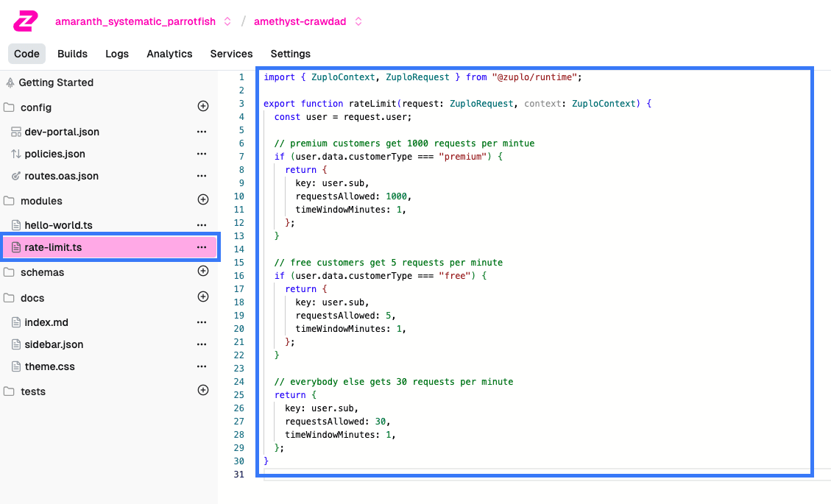
Task: Go to the Settings tab
Action: pyautogui.click(x=290, y=54)
